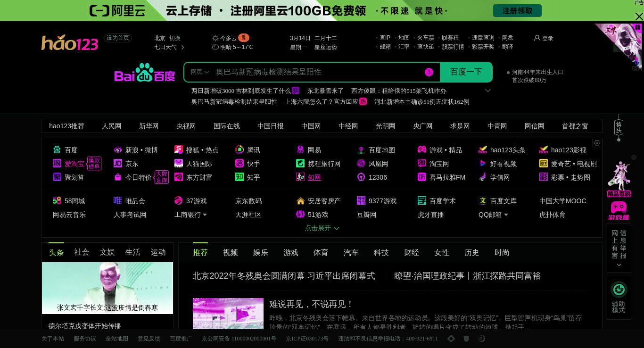644x348 pixels.
Task: Click 德尔塔克戎变体开始传播 headline
Action: tap(85, 326)
